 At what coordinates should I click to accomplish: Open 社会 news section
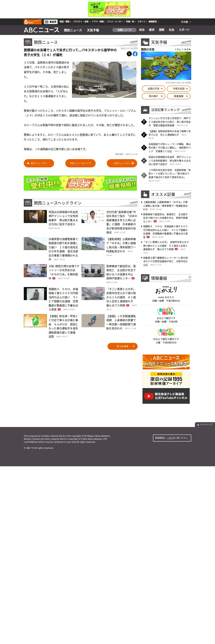pyautogui.click(x=171, y=30)
